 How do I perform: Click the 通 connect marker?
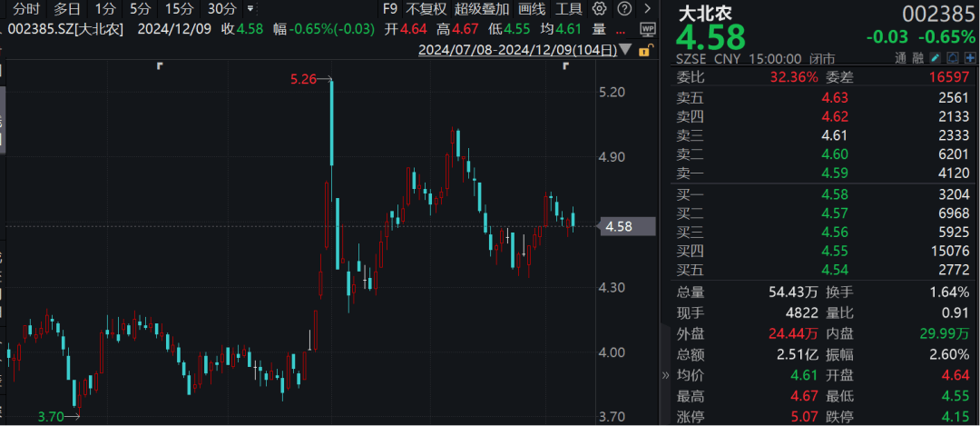(900, 59)
